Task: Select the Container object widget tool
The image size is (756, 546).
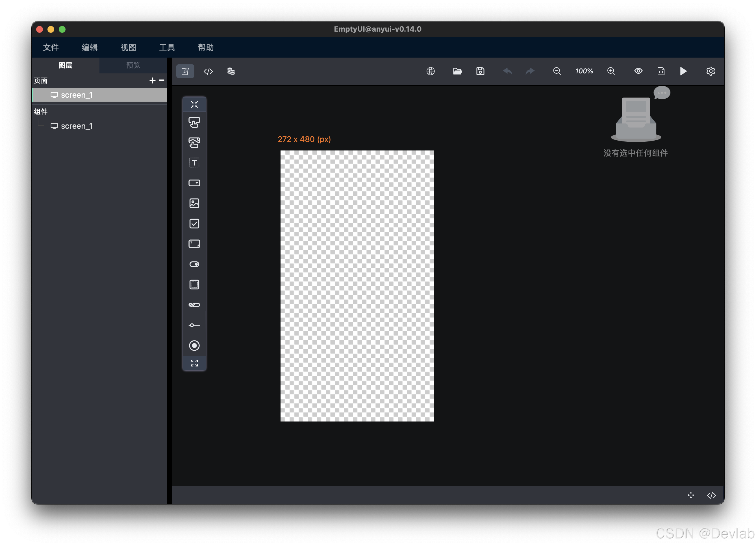Action: 194,285
